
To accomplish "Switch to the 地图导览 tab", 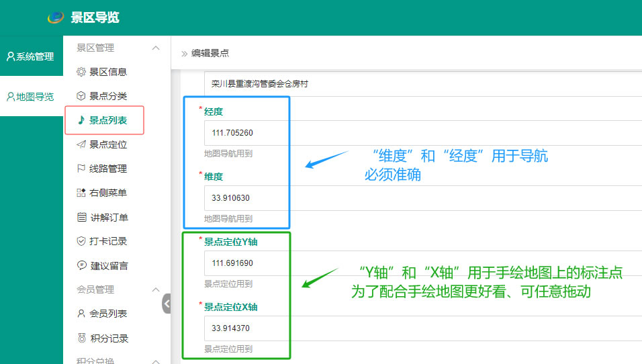I will (x=31, y=97).
